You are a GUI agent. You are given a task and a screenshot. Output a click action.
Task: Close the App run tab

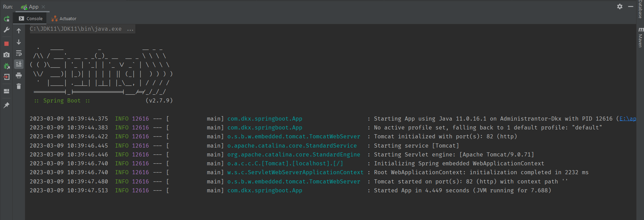tap(43, 7)
